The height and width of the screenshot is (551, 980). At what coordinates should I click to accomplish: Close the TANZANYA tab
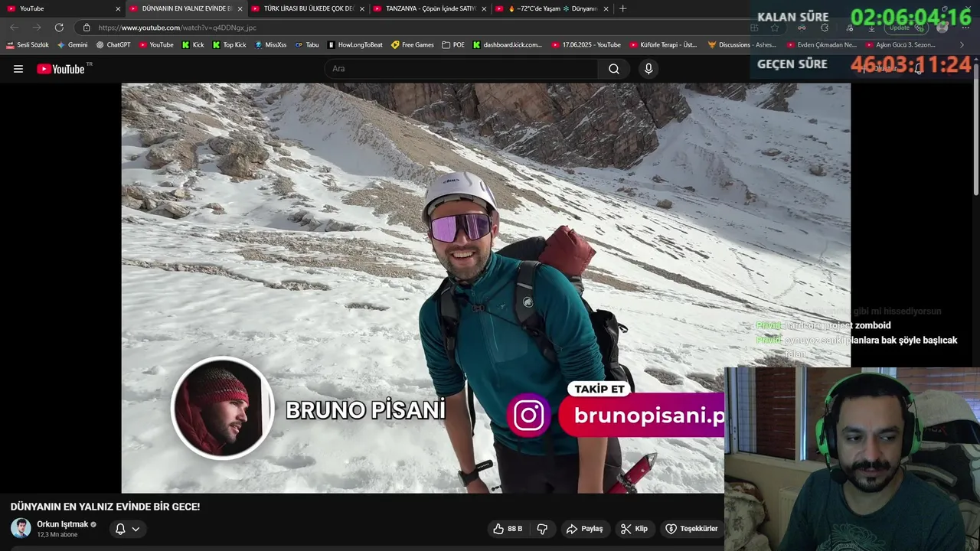pyautogui.click(x=484, y=9)
